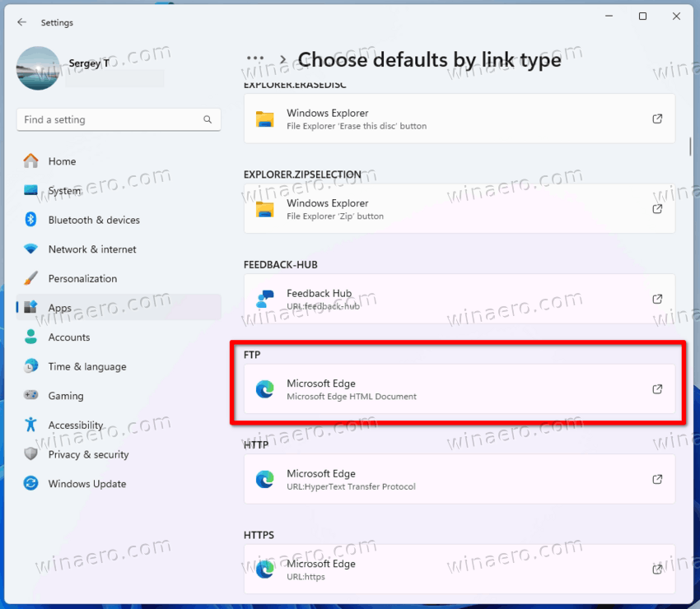Click the FTP section heading

252,355
